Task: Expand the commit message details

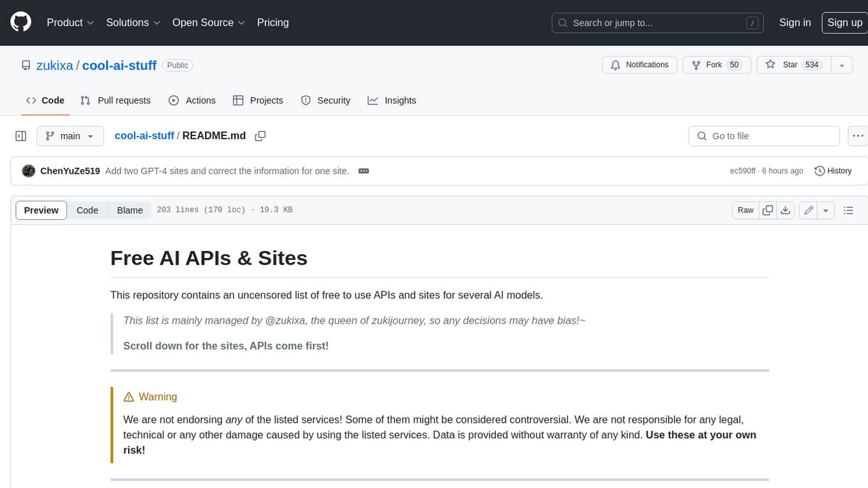Action: click(x=364, y=171)
